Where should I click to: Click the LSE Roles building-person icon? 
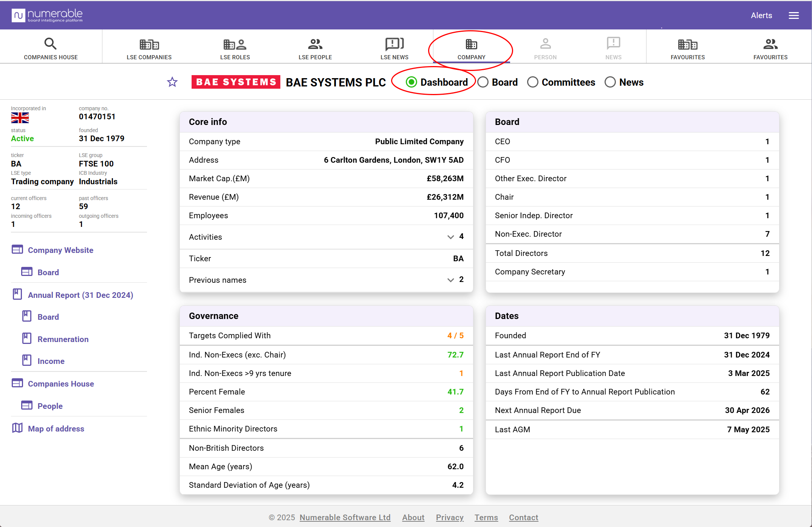[235, 45]
